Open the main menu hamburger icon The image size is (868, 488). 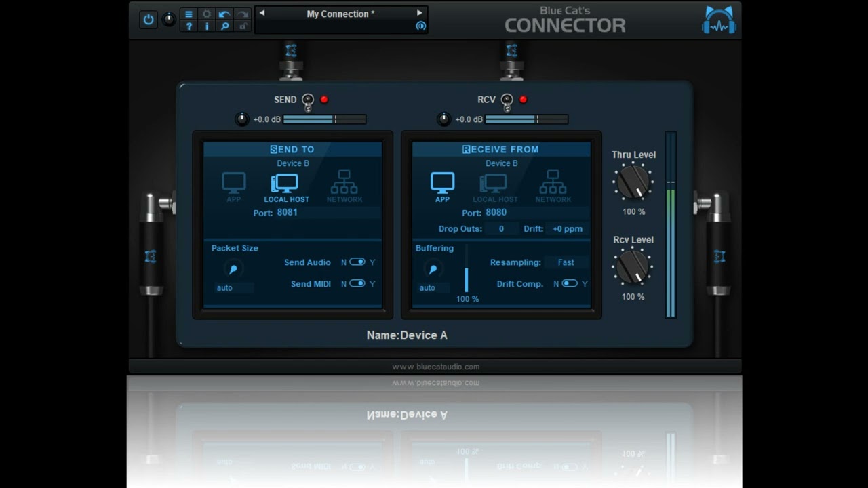point(189,14)
